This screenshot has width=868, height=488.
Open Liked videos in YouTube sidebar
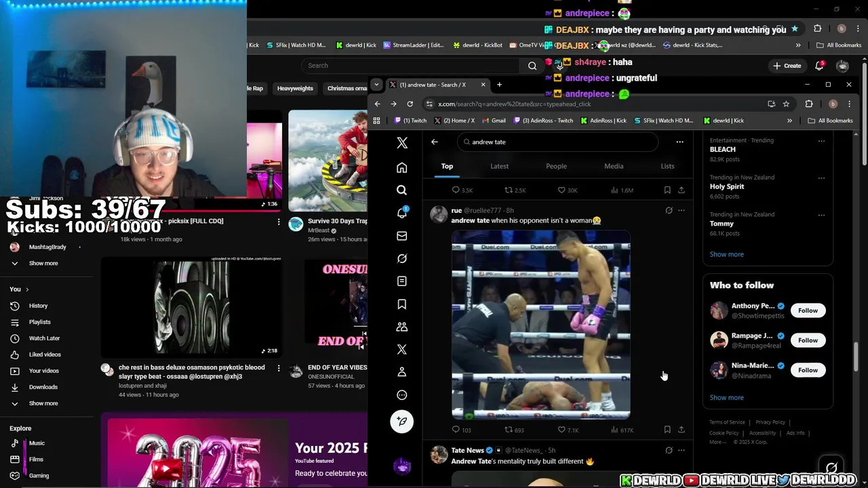click(x=45, y=354)
